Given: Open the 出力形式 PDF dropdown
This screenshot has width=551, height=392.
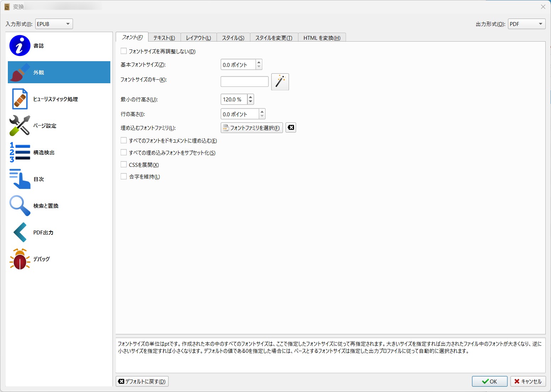Looking at the screenshot, I should pyautogui.click(x=526, y=24).
